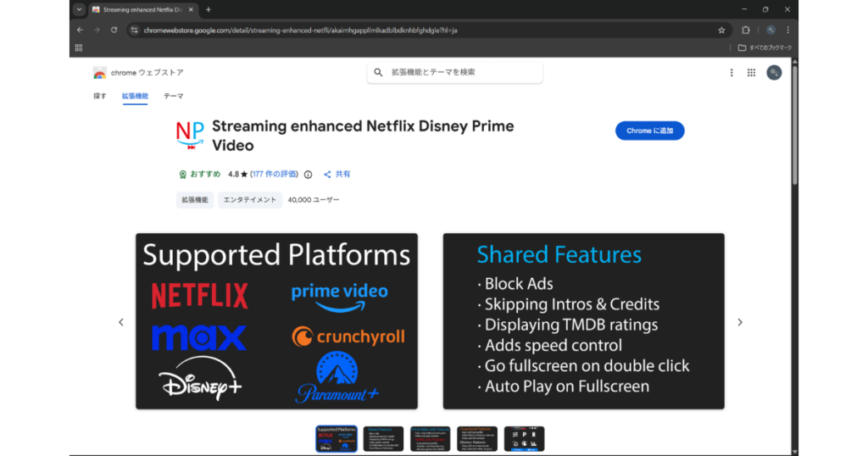Click the Chrome Web Store rainbow logo
The image size is (868, 456).
tap(100, 73)
